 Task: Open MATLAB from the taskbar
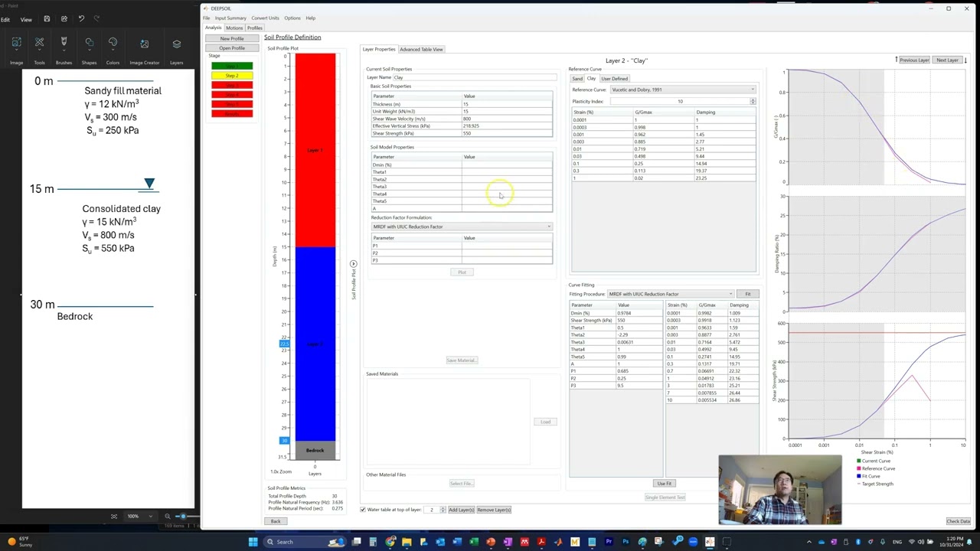tap(558, 542)
